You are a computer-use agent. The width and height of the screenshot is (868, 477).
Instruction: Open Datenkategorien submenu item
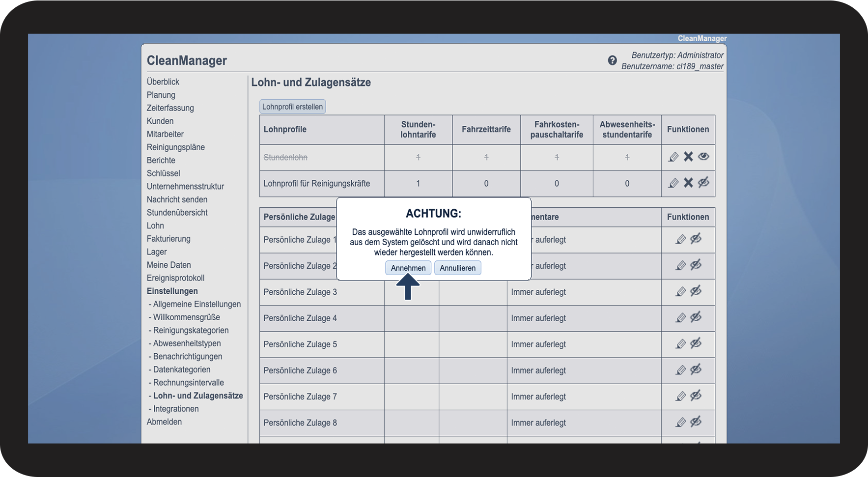click(182, 369)
